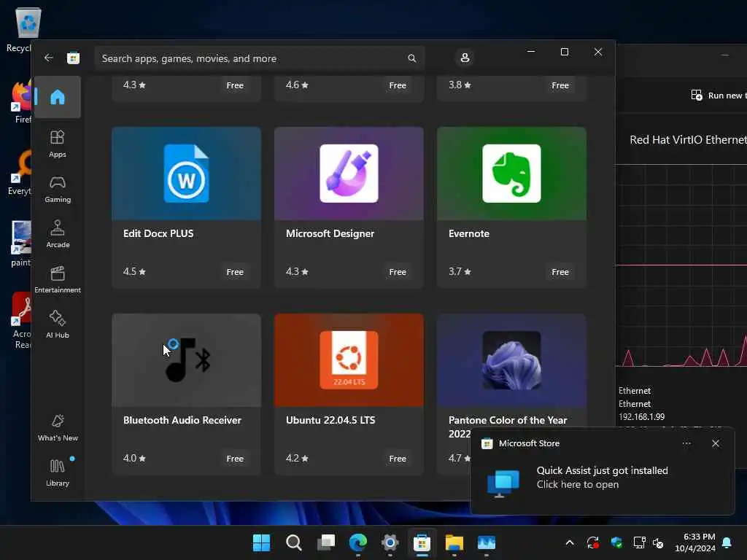Screen dimensions: 747x560
Task: Open the Microsoft Designer title text
Action: click(x=330, y=233)
